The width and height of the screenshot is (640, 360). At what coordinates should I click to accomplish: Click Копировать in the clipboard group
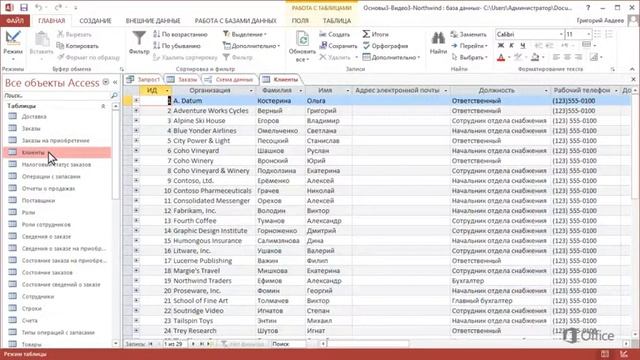click(78, 46)
